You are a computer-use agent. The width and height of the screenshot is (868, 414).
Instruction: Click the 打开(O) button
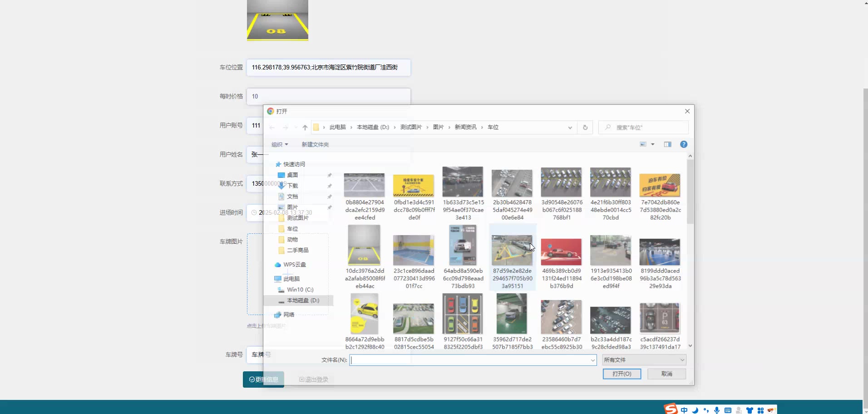coord(621,374)
